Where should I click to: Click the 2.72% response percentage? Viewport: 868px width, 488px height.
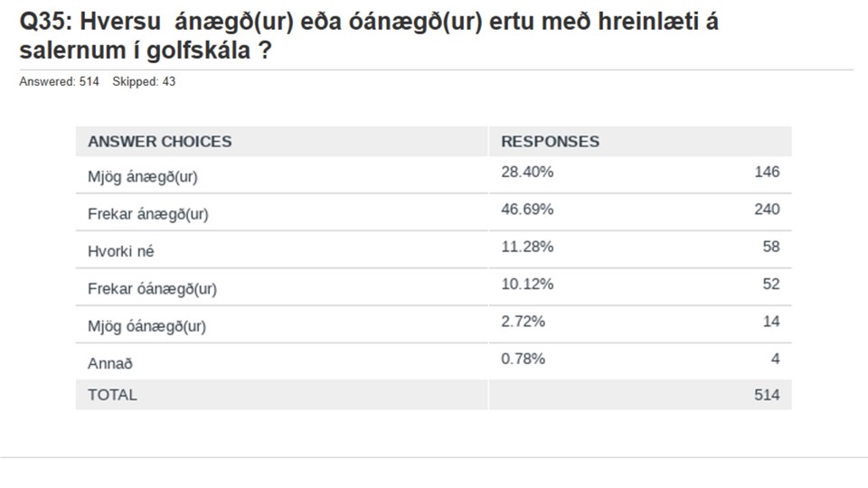pyautogui.click(x=523, y=322)
